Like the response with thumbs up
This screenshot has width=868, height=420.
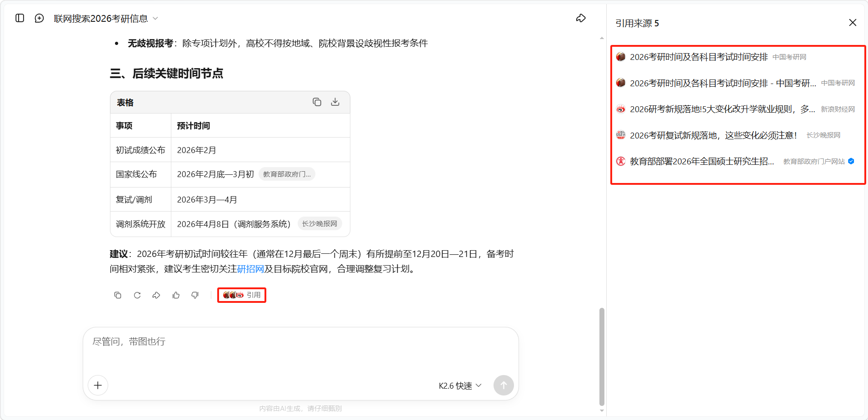pyautogui.click(x=176, y=295)
